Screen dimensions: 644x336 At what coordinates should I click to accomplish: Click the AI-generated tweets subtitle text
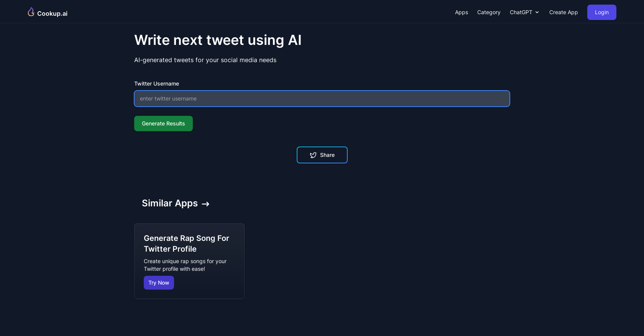point(205,60)
